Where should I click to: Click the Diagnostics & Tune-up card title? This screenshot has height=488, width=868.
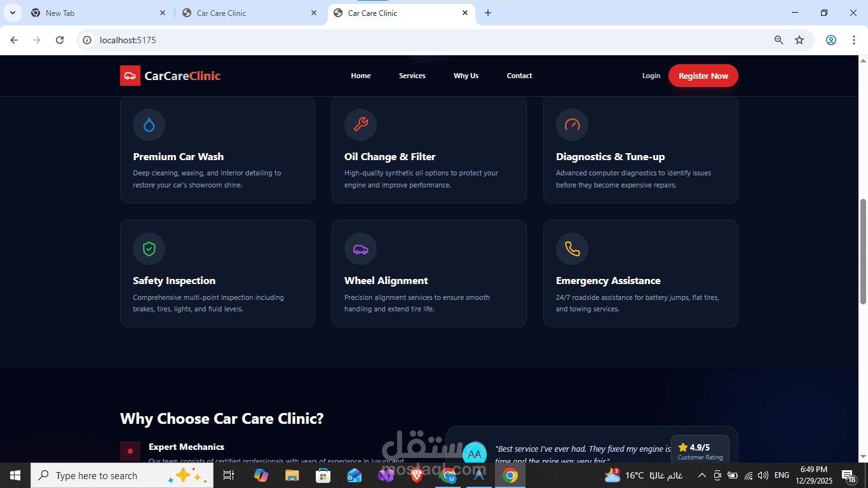[x=611, y=157]
